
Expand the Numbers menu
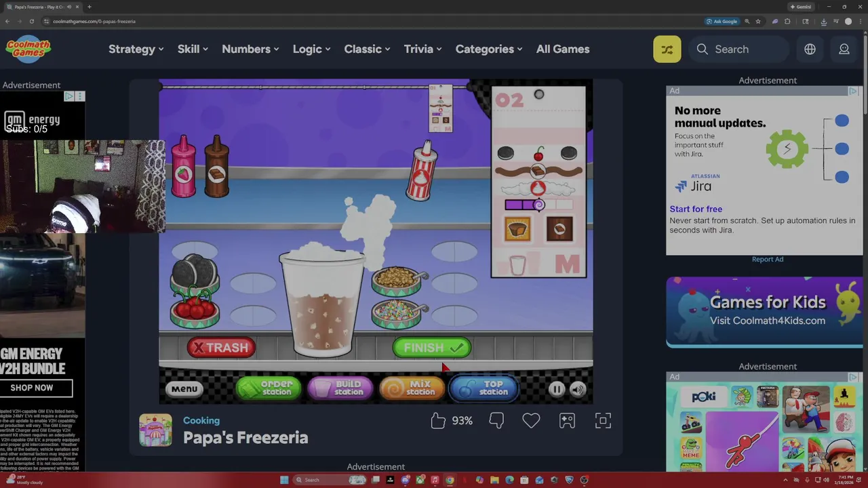point(250,49)
